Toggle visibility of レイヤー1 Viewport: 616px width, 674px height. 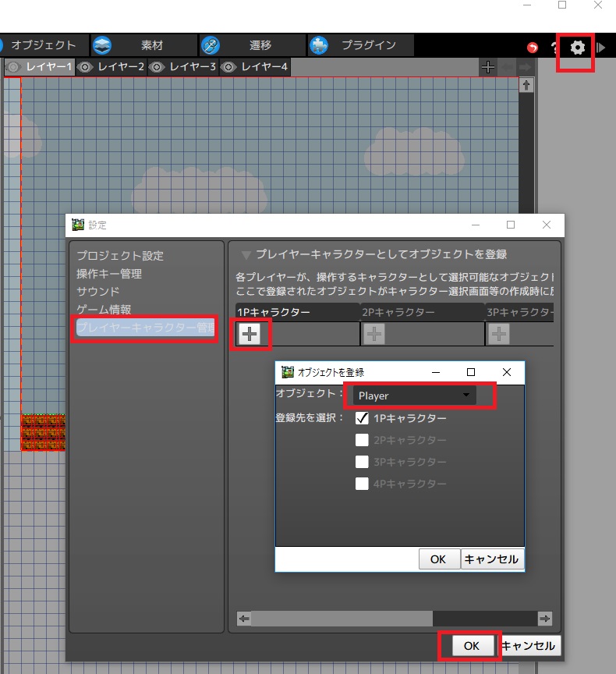point(14,68)
